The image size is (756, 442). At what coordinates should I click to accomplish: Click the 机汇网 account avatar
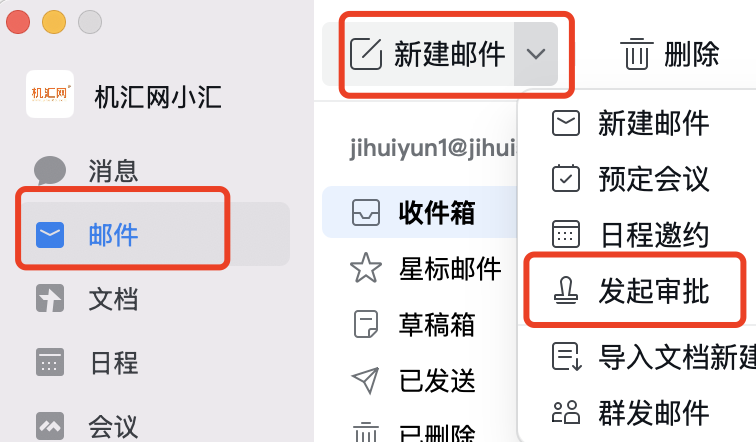(50, 94)
